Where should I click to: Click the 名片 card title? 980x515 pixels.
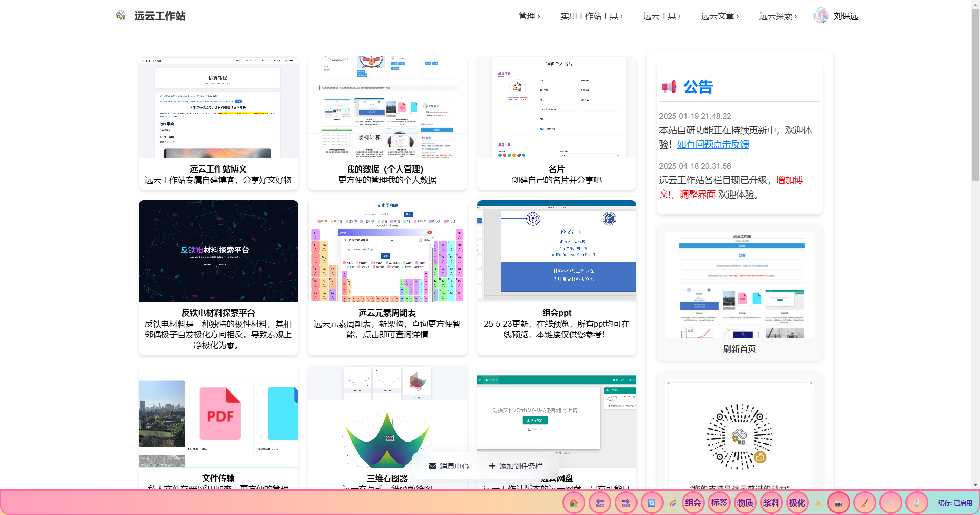tap(557, 169)
